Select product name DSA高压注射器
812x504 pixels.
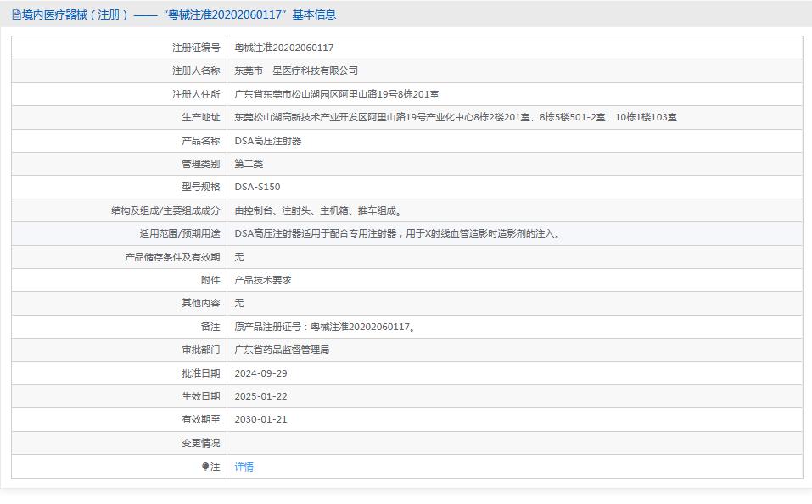tap(268, 141)
